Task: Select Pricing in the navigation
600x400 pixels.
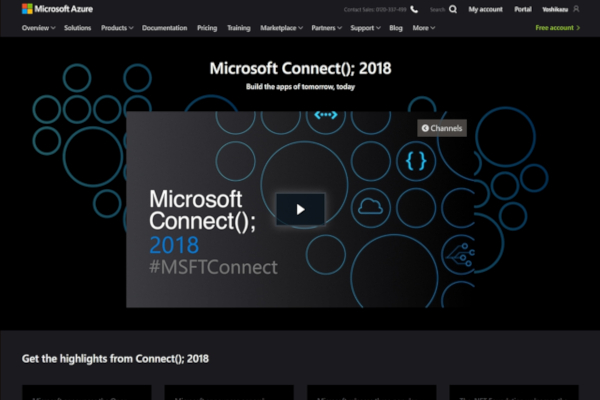Action: pyautogui.click(x=207, y=28)
